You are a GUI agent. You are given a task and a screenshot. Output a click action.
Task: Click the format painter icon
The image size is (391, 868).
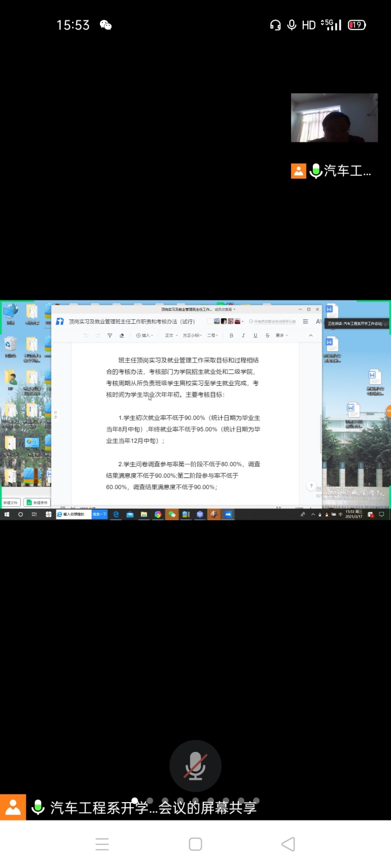coord(109,335)
